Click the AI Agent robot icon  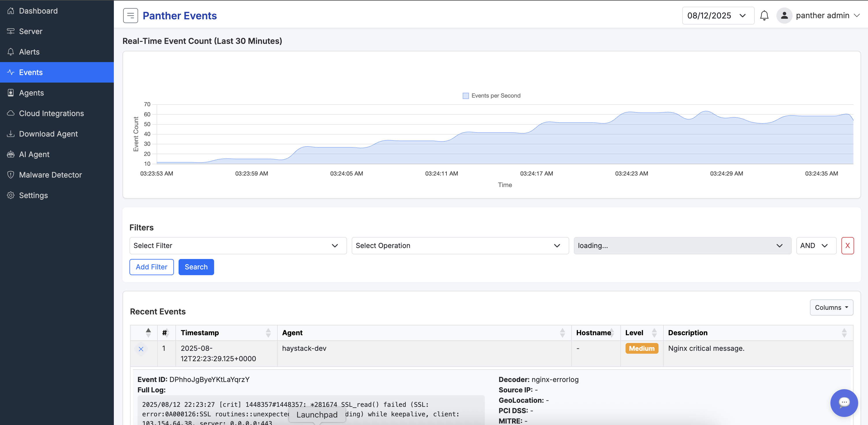pos(11,154)
